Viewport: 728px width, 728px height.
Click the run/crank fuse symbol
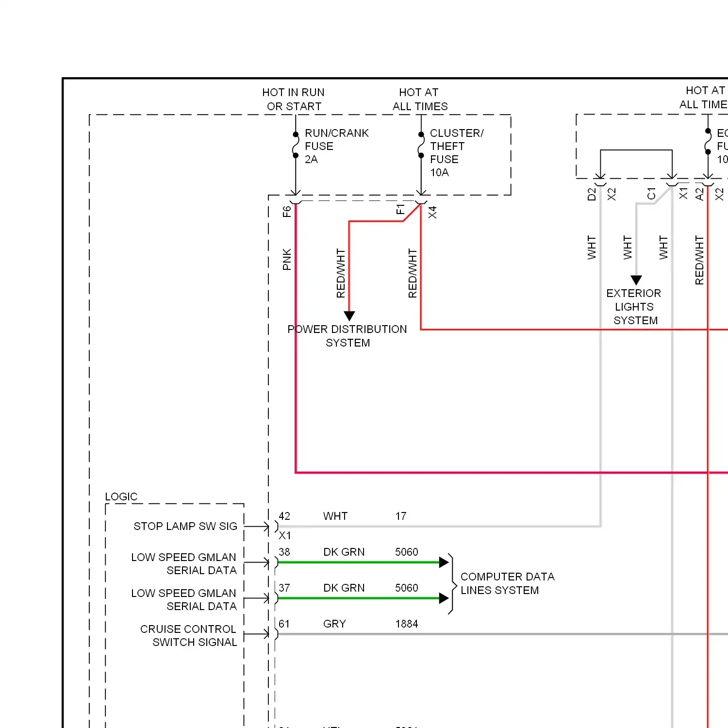click(x=296, y=145)
